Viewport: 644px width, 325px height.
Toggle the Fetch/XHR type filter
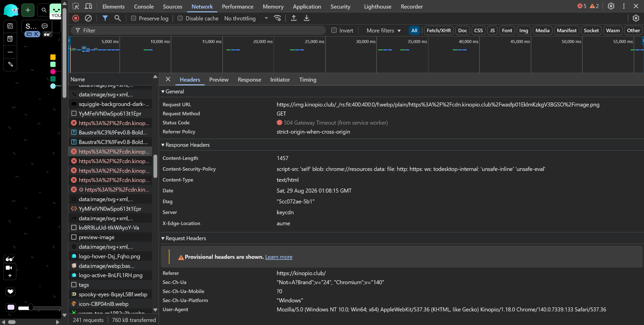[x=439, y=30]
